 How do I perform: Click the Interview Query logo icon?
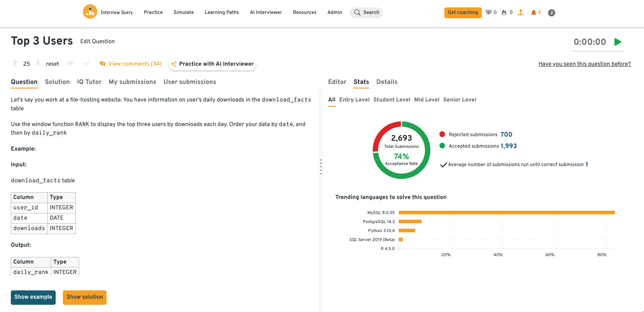click(90, 12)
